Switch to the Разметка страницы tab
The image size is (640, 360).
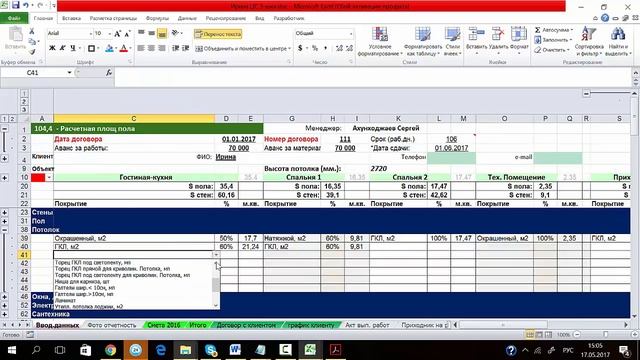point(113,18)
